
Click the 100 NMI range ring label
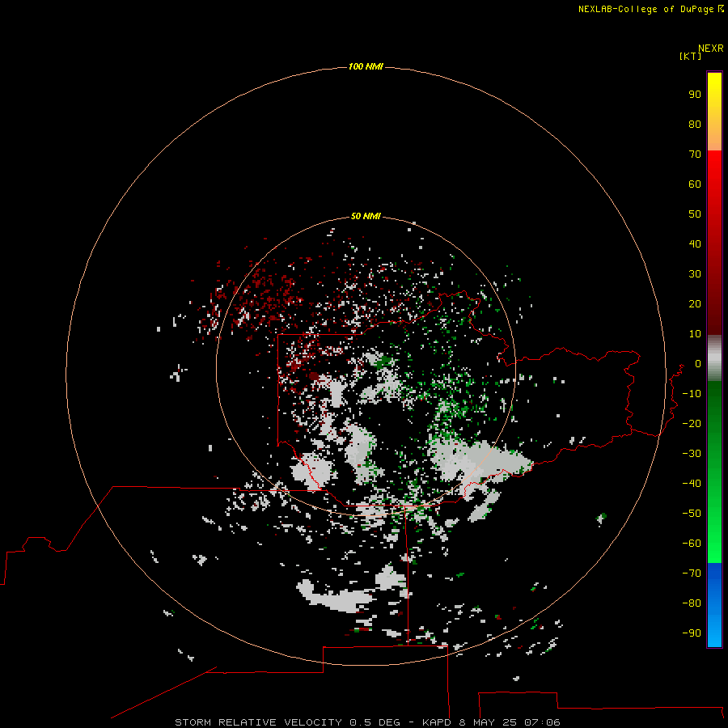(366, 66)
